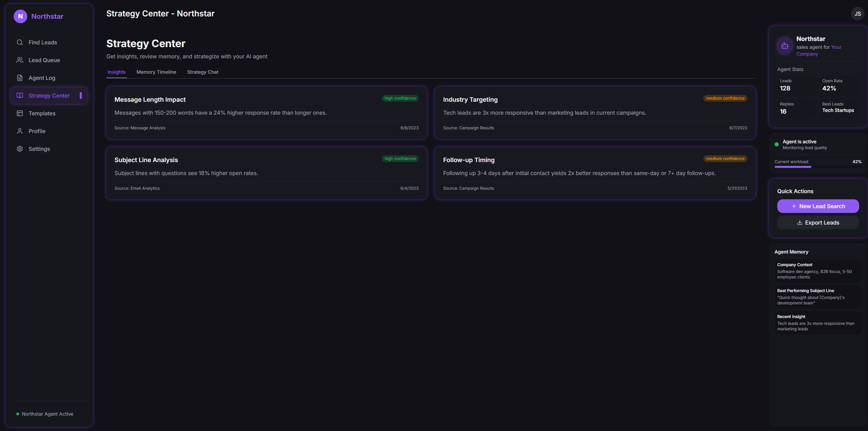Open Lead Queue from the sidebar
Screen dimensions: 868x431
(49, 60)
